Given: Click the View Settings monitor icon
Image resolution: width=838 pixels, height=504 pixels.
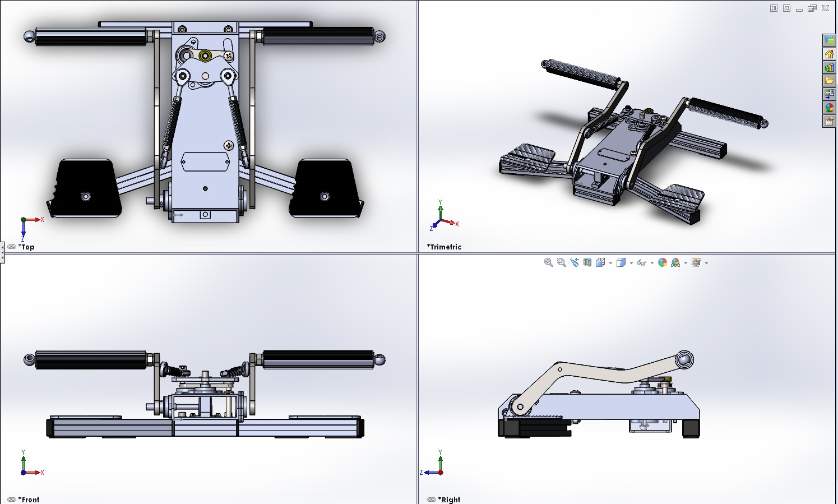Looking at the screenshot, I should click(696, 262).
